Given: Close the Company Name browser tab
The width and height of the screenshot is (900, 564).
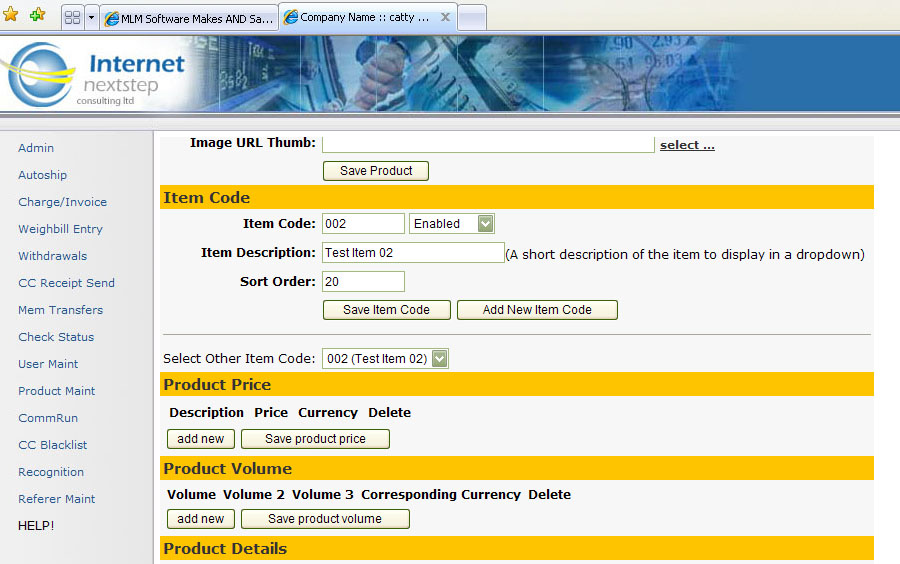Looking at the screenshot, I should [x=445, y=17].
